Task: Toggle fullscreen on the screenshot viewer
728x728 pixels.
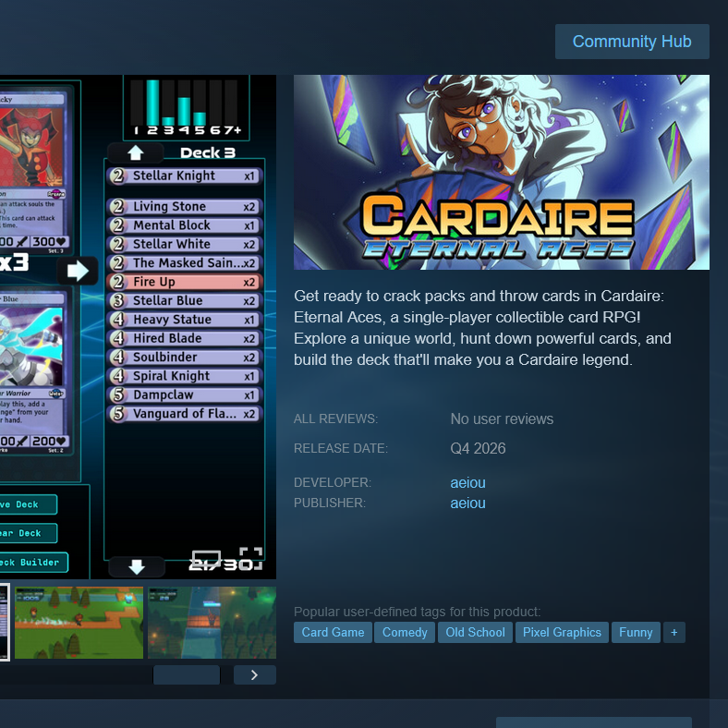Action: click(x=250, y=559)
